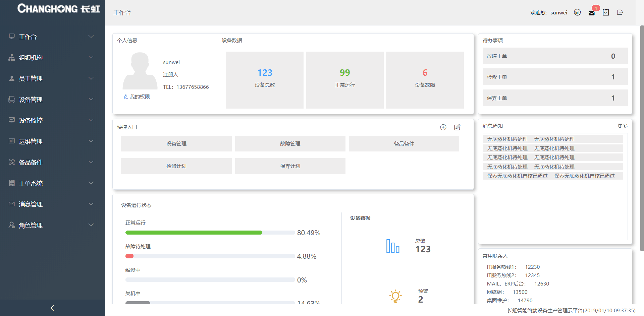644x316 pixels.
Task: Expand the 消息管理 menu chevron
Action: point(91,204)
